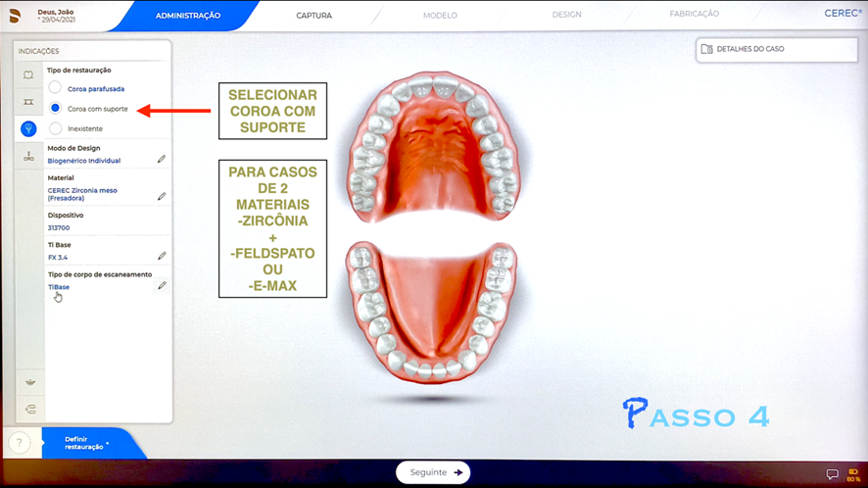Click the Seguinte next button

click(433, 472)
